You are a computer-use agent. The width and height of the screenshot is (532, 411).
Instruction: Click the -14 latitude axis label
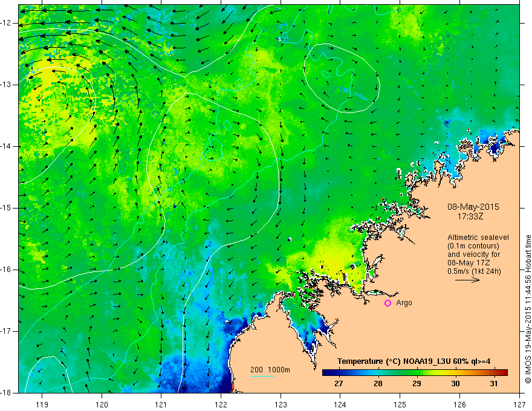[6, 146]
